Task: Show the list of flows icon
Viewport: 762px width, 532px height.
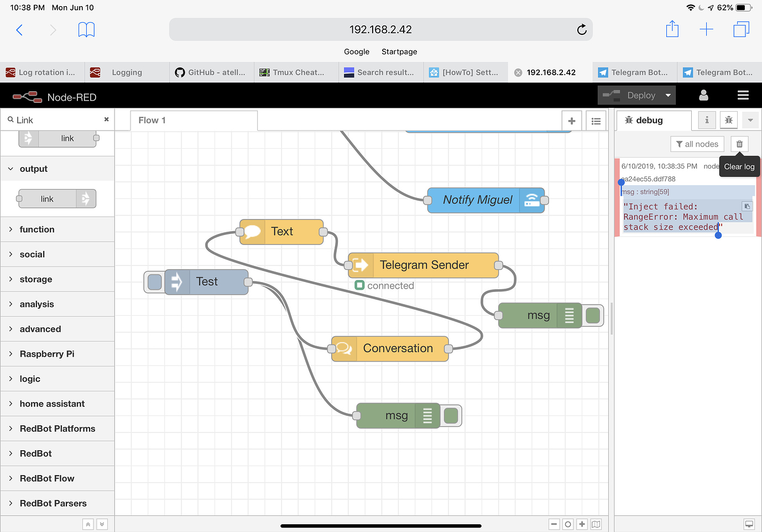Action: coord(596,121)
